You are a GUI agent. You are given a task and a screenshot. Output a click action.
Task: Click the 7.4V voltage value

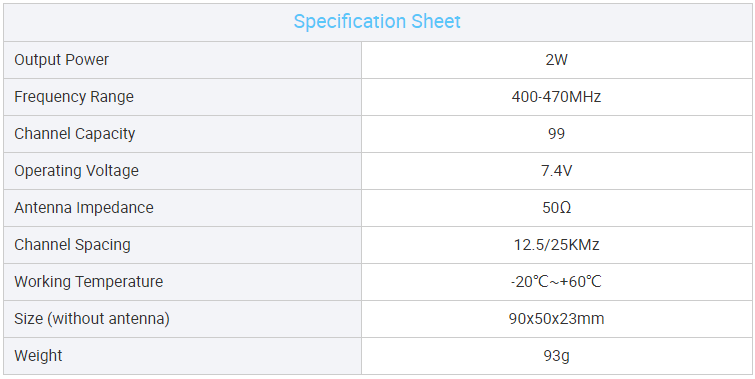click(556, 171)
